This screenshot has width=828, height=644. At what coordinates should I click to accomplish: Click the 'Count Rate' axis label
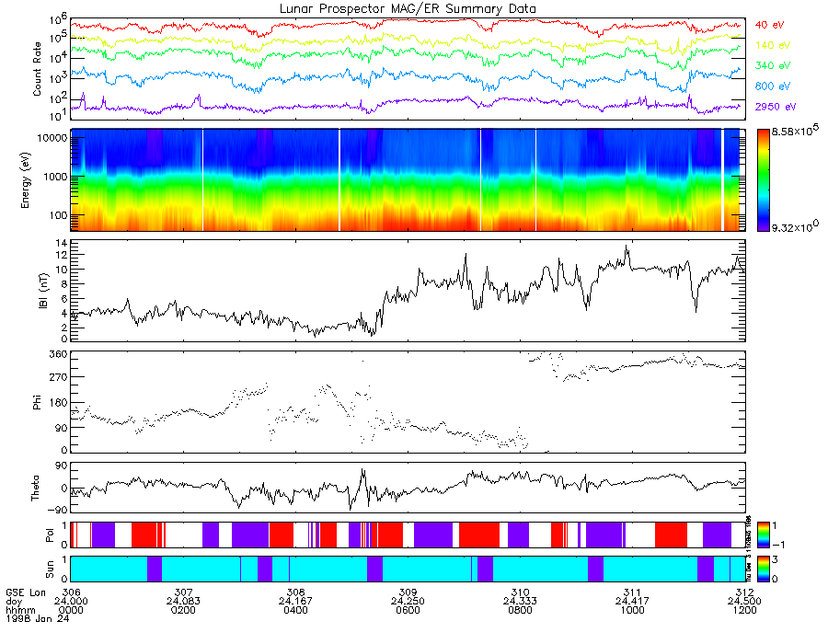coord(37,69)
